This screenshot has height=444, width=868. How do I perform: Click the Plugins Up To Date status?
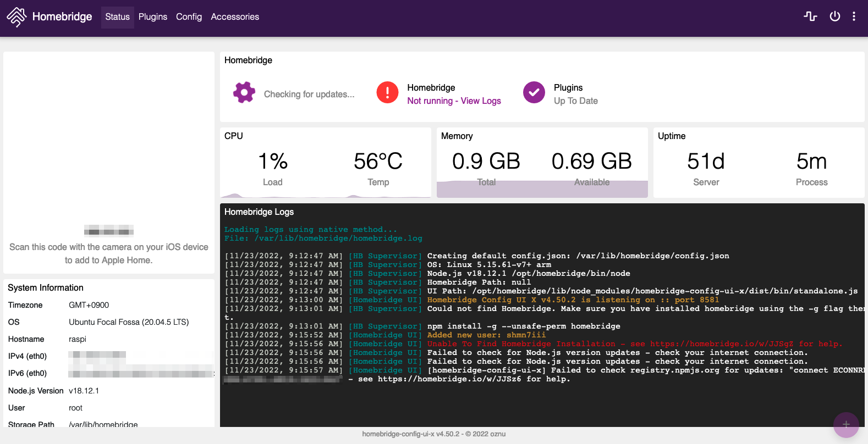click(x=575, y=101)
